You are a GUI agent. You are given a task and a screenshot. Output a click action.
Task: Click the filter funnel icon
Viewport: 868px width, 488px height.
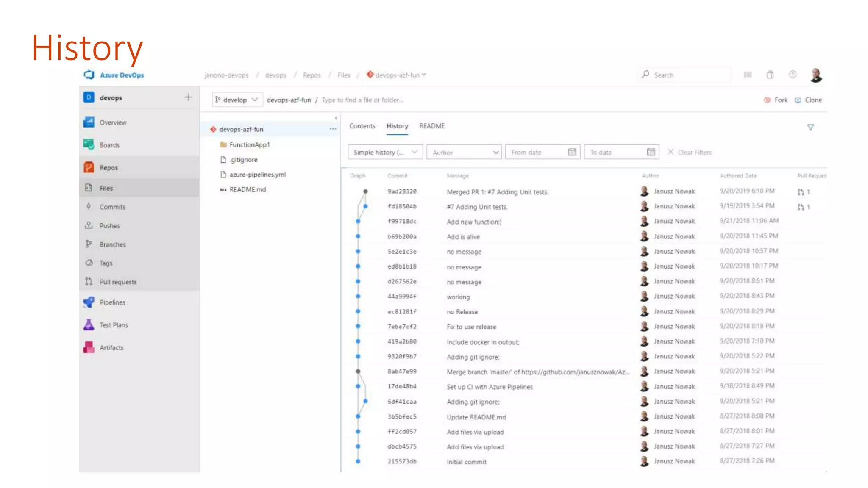pyautogui.click(x=810, y=127)
